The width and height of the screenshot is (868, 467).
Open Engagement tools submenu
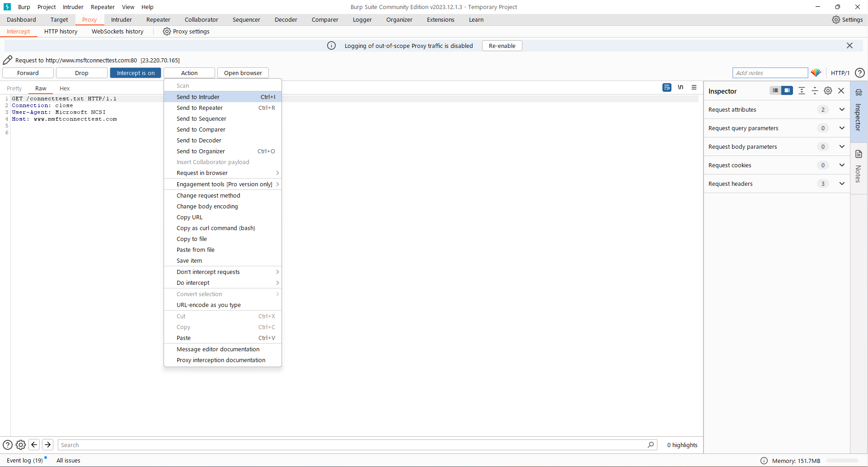(x=223, y=184)
